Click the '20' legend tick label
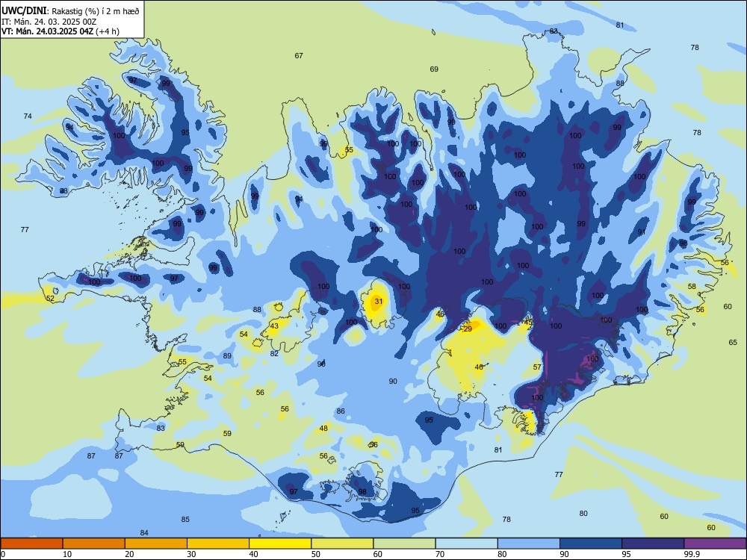 [x=129, y=554]
